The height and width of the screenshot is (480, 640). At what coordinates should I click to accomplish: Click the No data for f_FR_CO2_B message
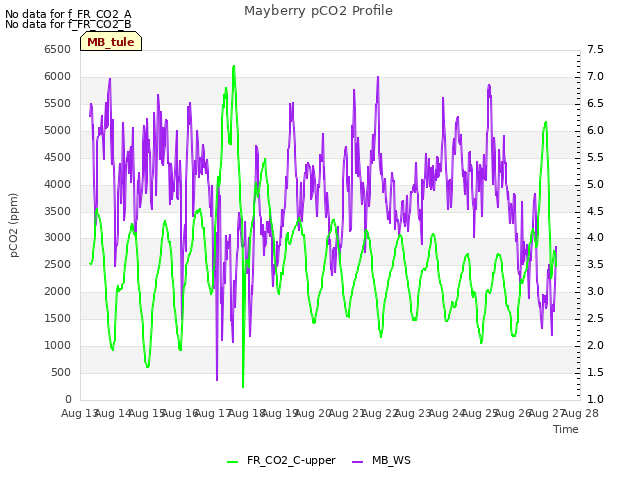click(x=68, y=24)
